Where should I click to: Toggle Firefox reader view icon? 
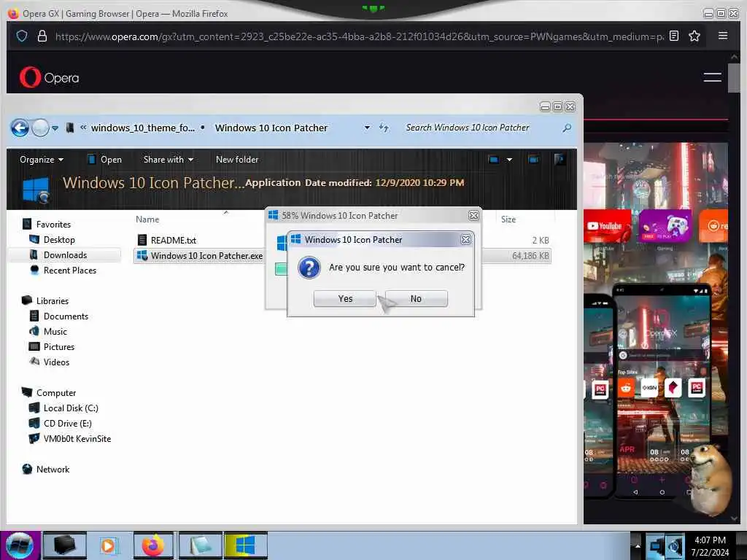(673, 36)
